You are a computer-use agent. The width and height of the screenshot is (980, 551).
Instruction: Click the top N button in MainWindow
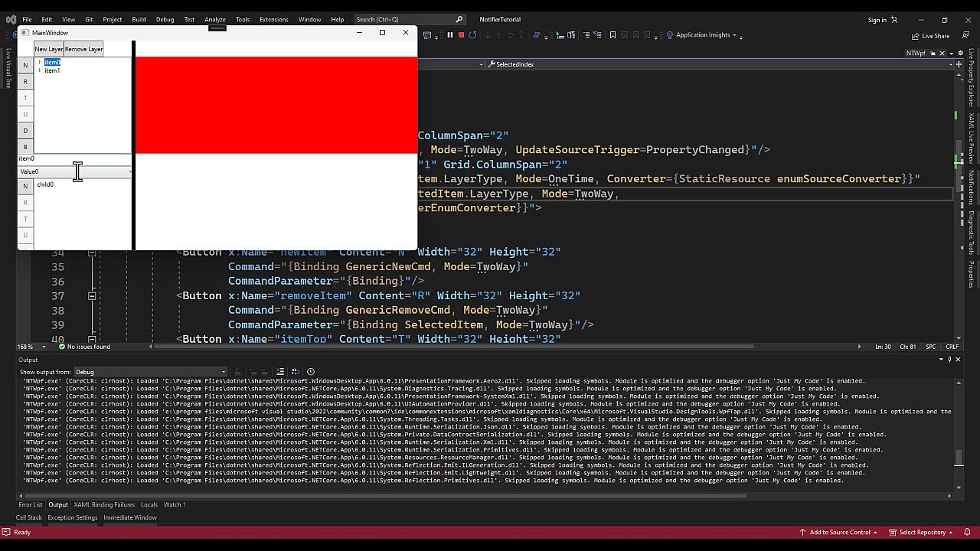point(25,65)
